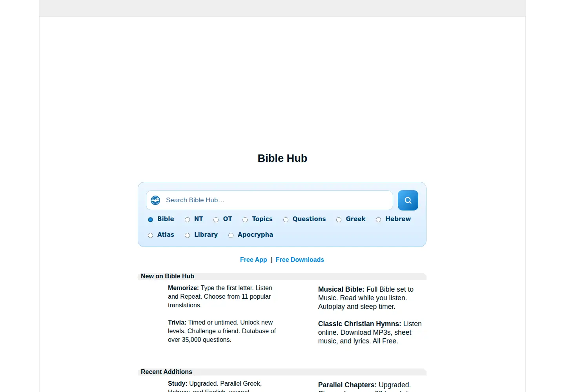This screenshot has height=392, width=565.
Task: Click the Recent Additions section header
Action: [x=282, y=372]
